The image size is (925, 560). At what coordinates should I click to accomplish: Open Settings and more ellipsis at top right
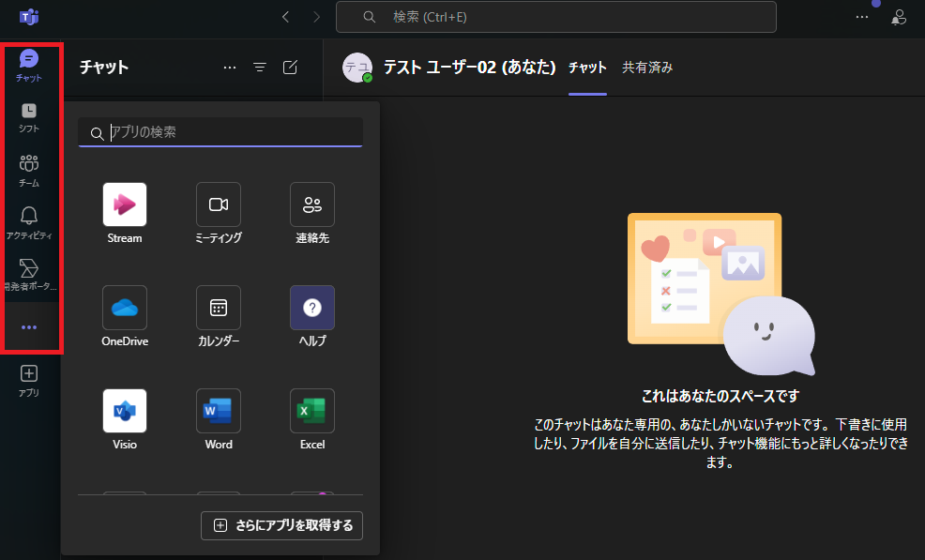862,17
